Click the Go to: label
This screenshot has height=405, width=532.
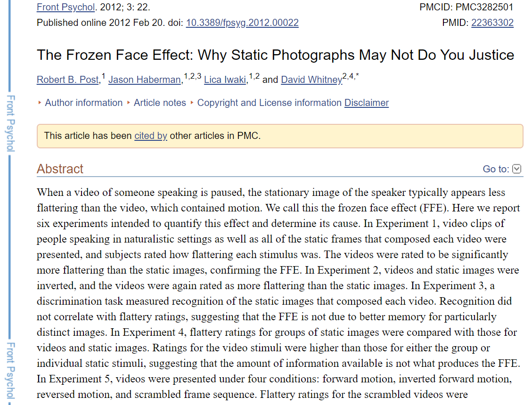click(496, 169)
